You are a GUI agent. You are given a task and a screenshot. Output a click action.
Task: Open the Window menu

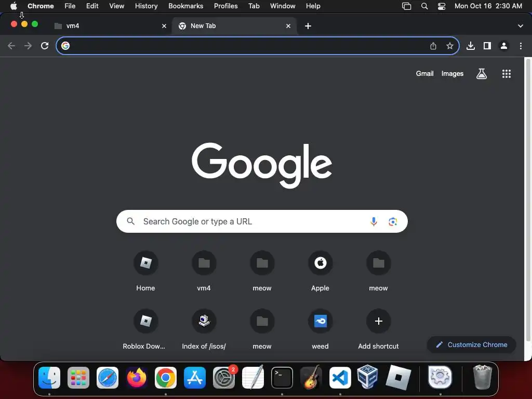tap(283, 6)
